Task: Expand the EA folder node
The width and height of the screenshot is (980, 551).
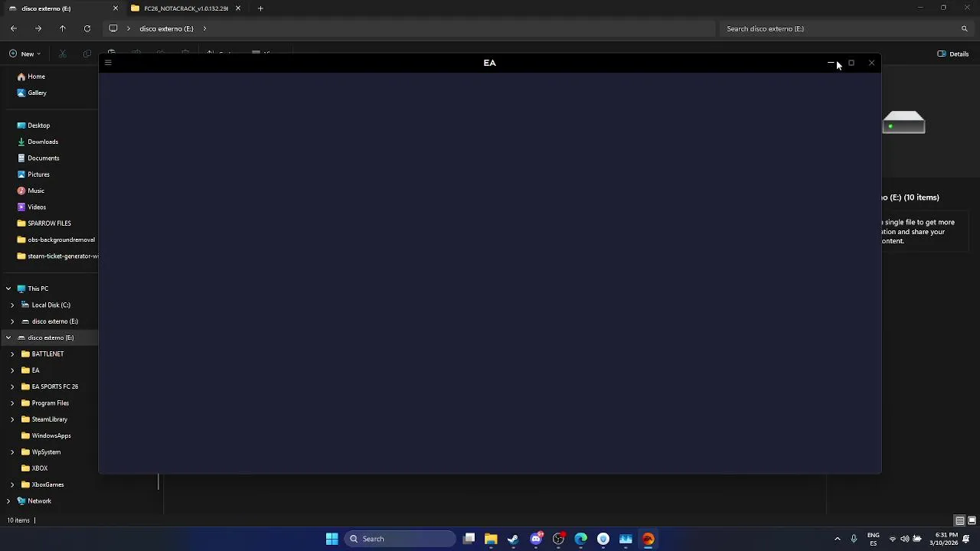Action: [12, 370]
